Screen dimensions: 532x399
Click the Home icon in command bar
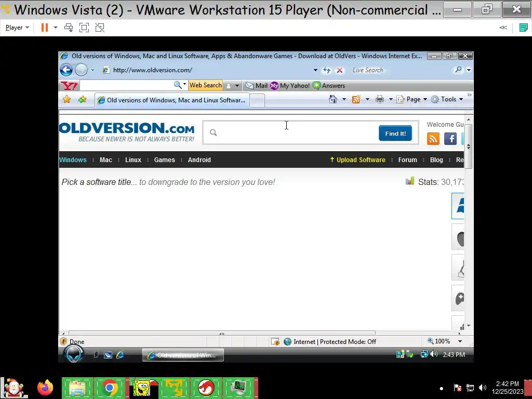point(333,99)
